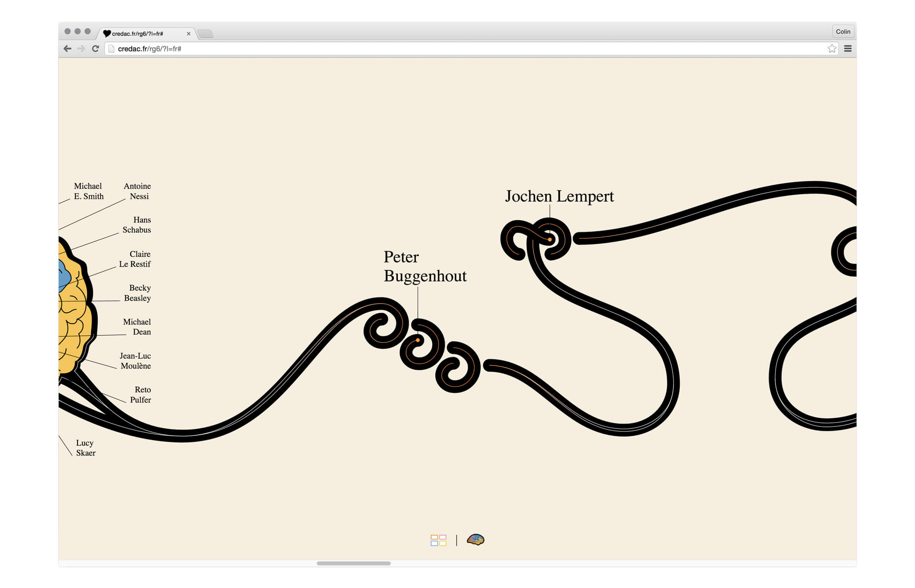The width and height of the screenshot is (915, 588).
Task: Click the forward navigation arrow
Action: pyautogui.click(x=81, y=49)
